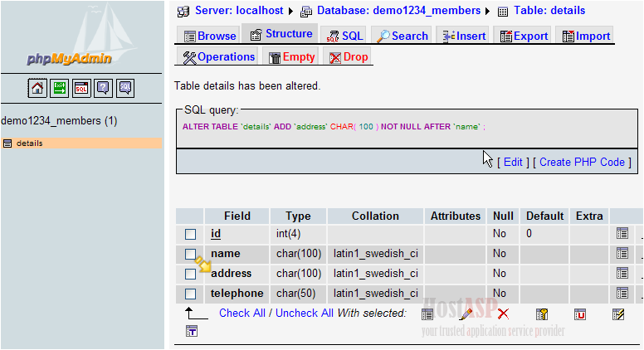The width and height of the screenshot is (644, 350).
Task: Click the 'int(4)' type cell
Action: point(288,234)
